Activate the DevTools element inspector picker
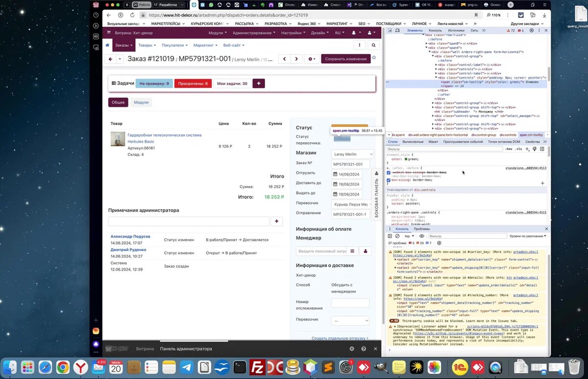 click(390, 30)
